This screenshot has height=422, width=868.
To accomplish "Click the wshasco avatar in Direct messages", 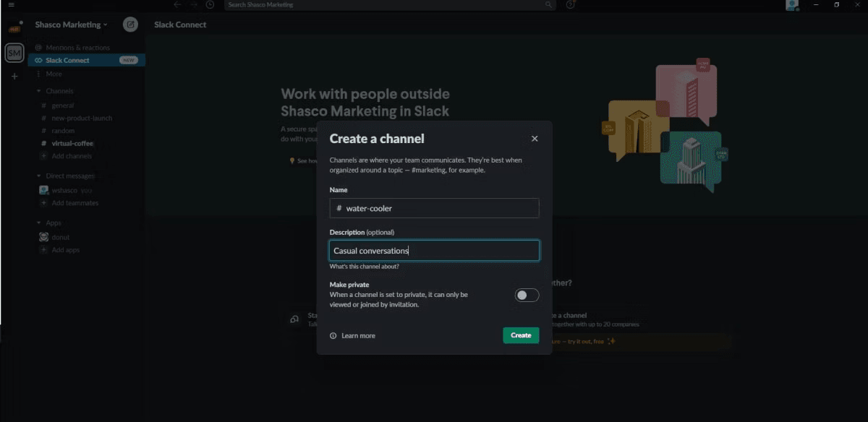I will [x=43, y=190].
